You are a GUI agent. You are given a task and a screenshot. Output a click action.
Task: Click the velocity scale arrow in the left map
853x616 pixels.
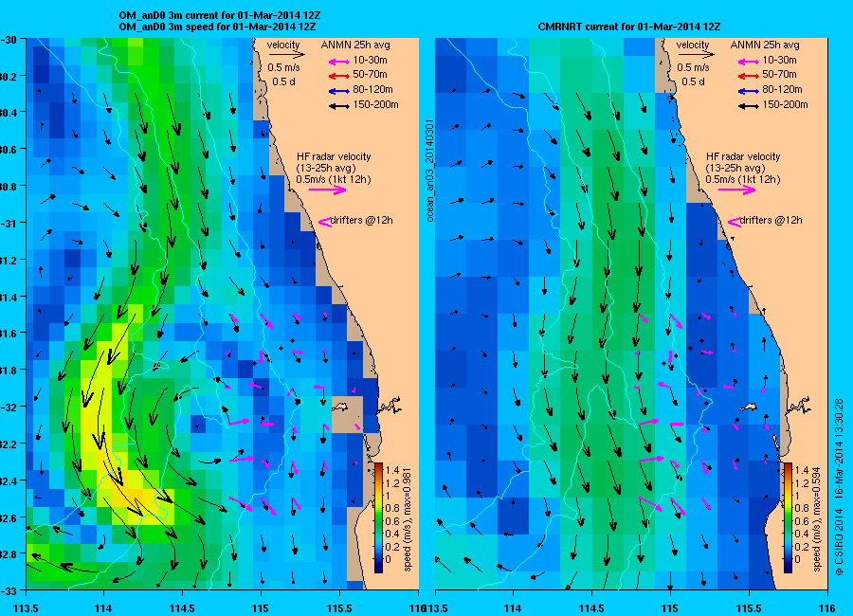tap(286, 54)
